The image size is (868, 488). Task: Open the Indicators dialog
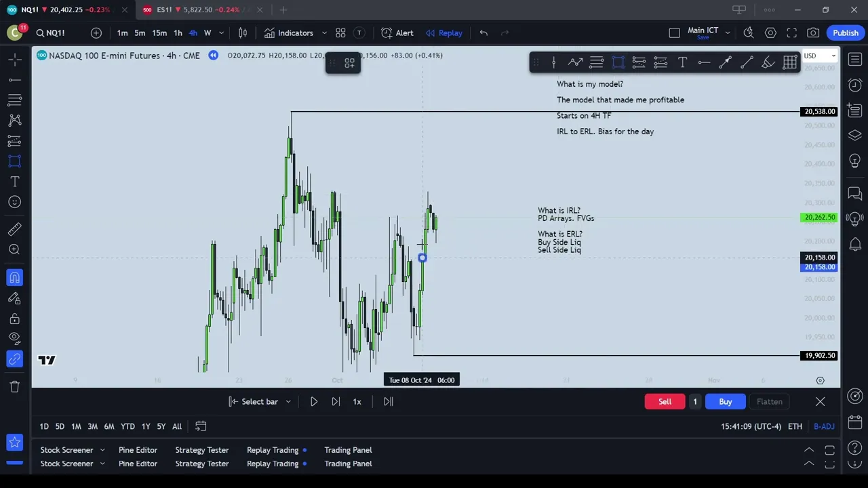tap(289, 33)
